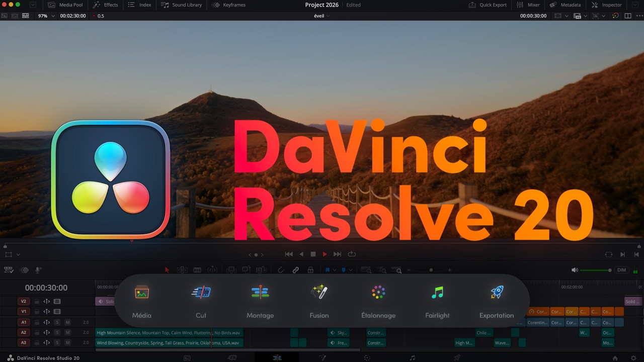This screenshot has height=362, width=644.
Task: Switch to Fusion page in bottom bar
Action: click(322, 357)
